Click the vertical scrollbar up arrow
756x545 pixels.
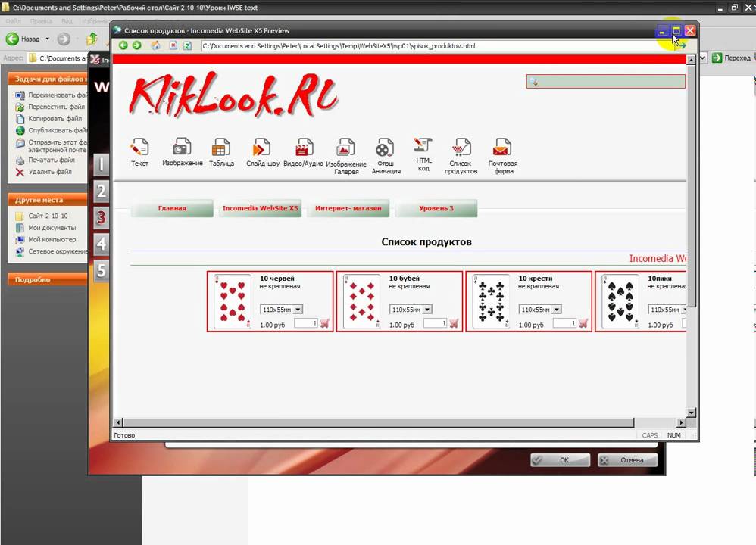691,61
